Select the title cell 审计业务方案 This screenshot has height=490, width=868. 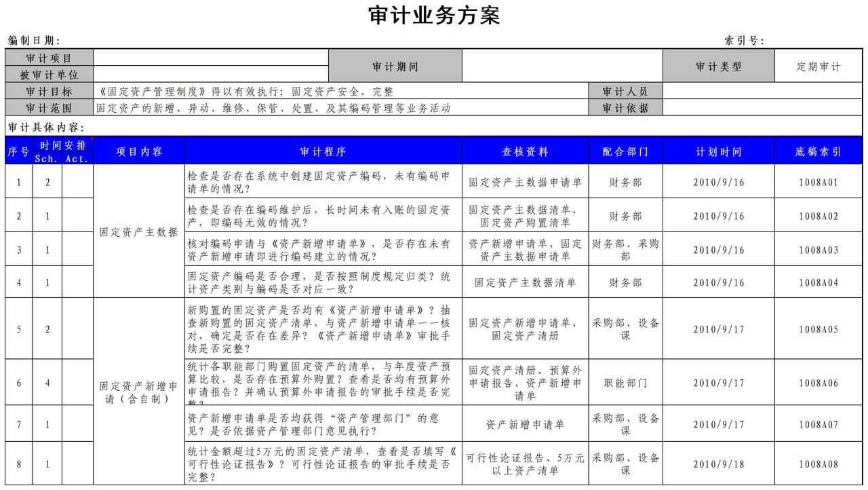[x=434, y=15]
